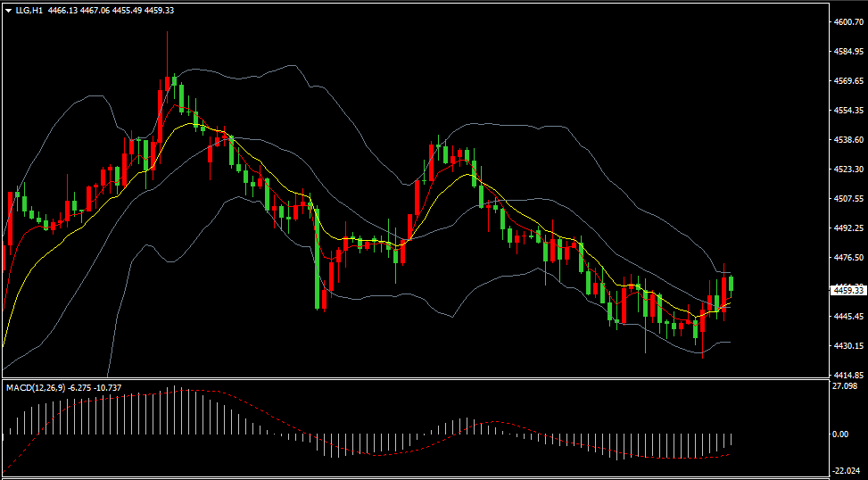
Task: Open the triangle menu beside LLG,H1
Action: (9, 11)
